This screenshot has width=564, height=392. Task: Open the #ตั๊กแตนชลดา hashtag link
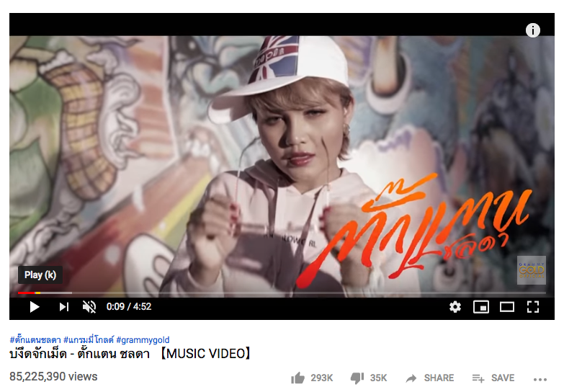(35, 340)
